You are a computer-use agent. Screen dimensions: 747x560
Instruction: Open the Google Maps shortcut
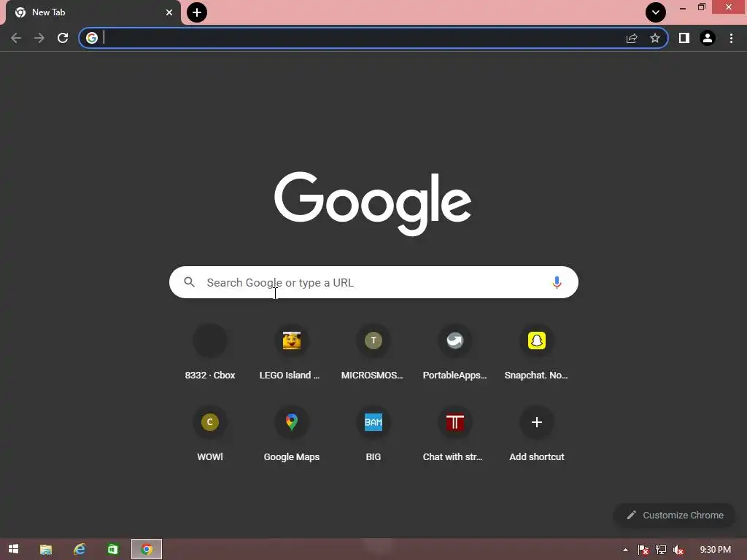pos(292,434)
